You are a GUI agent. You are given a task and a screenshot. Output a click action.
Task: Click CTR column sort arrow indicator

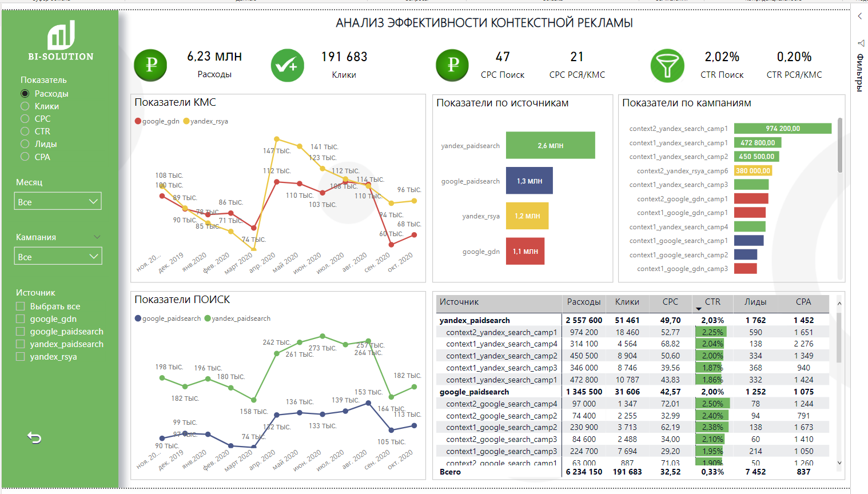(x=698, y=309)
